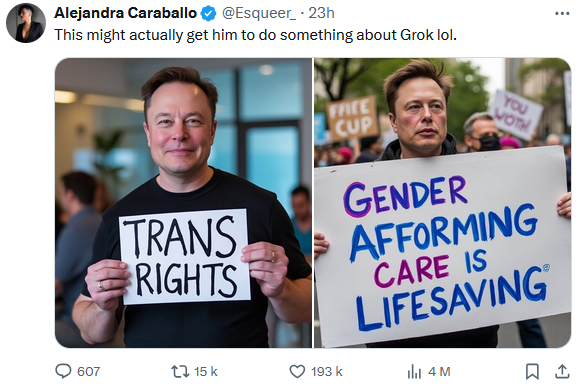This screenshot has height=386, width=583.
Task: Open Alejandra Caraballo's profile from display name
Action: point(125,13)
